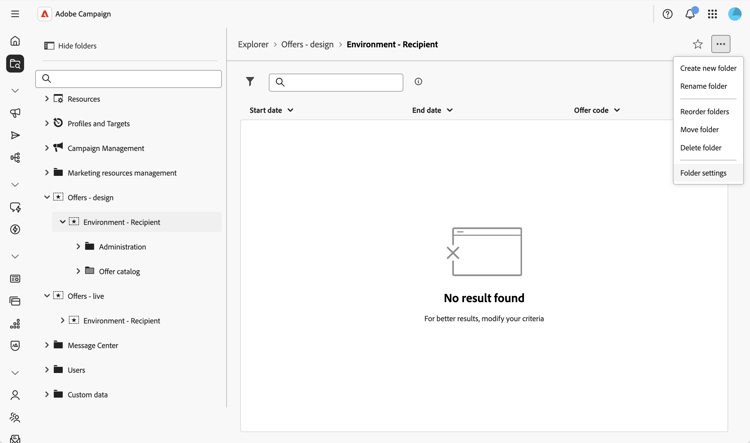Open the audiences group icon in rail

15,418
